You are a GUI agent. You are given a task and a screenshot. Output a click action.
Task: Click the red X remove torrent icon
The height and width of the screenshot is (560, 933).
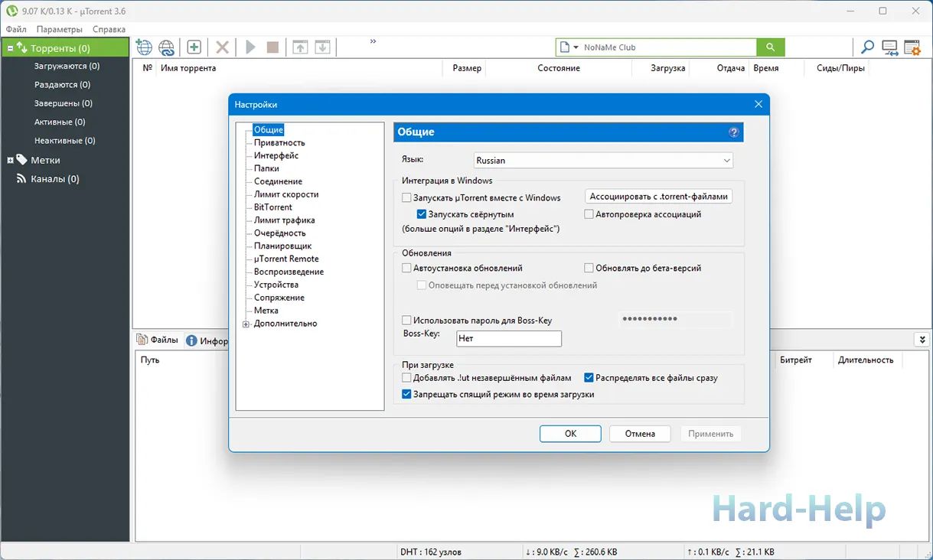coord(221,47)
